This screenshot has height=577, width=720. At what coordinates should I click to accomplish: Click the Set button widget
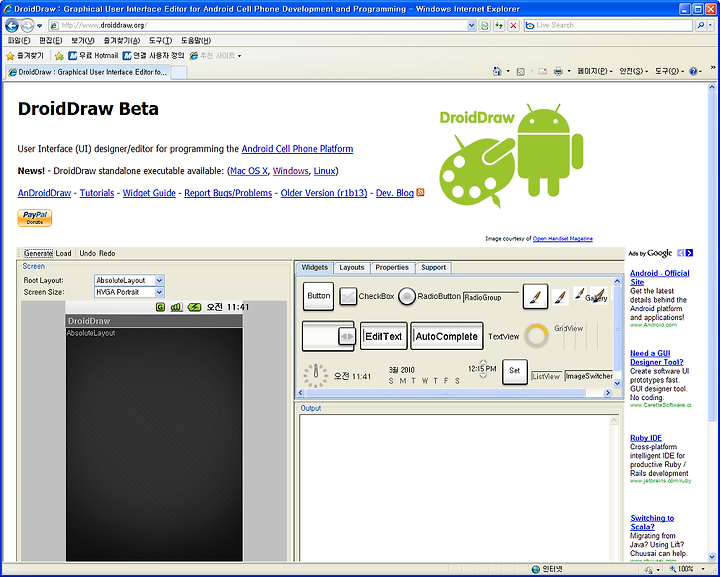coord(514,371)
